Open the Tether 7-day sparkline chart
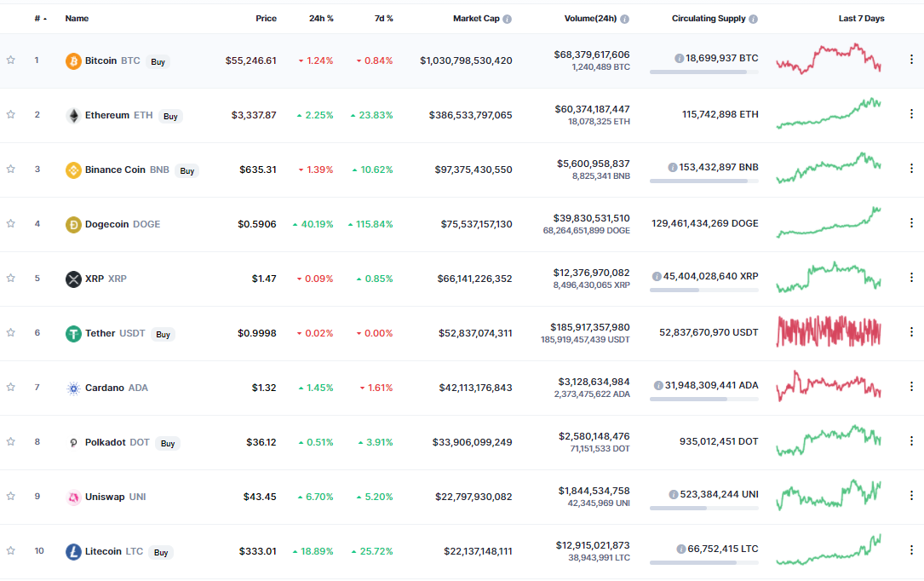This screenshot has width=924, height=581. 829,331
